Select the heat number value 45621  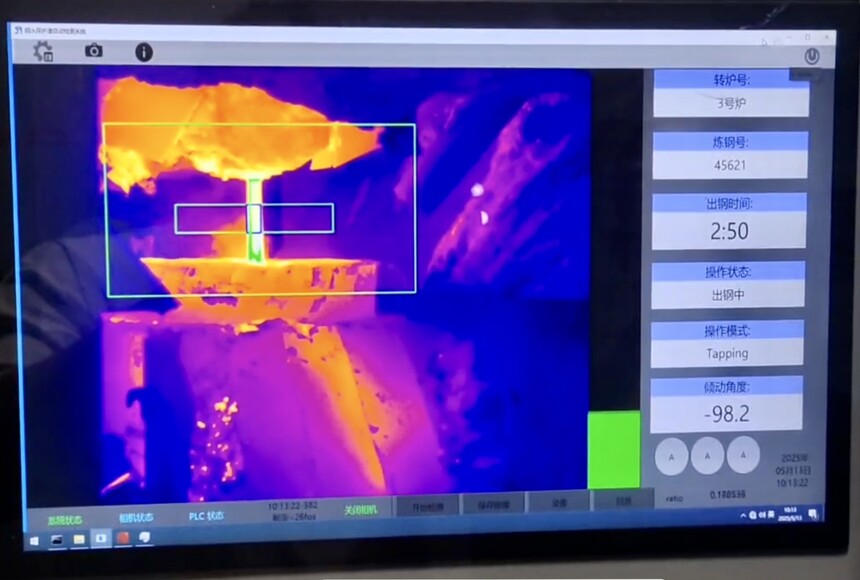(730, 165)
